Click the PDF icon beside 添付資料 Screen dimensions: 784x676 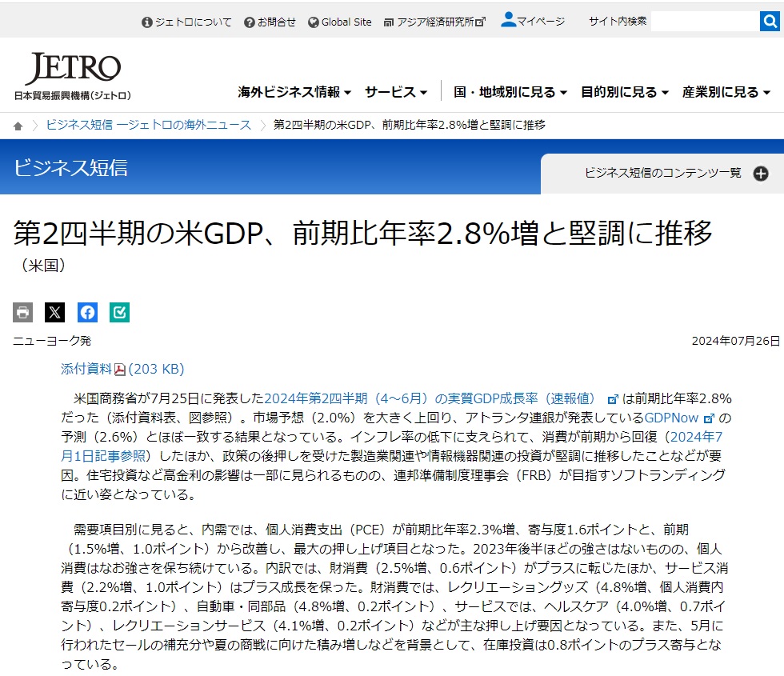click(119, 370)
